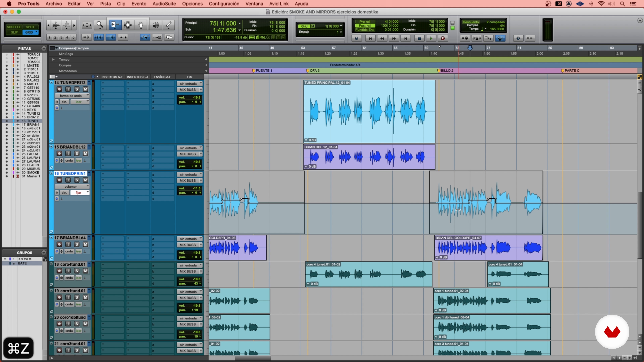Image resolution: width=644 pixels, height=362 pixels.
Task: Click the Rewind transport button
Action: click(382, 38)
